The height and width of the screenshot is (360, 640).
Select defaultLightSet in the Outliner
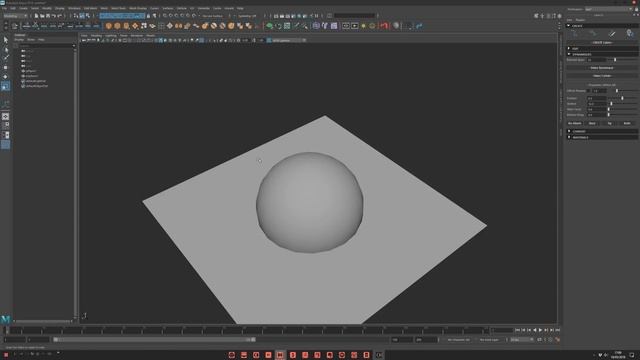[34, 81]
